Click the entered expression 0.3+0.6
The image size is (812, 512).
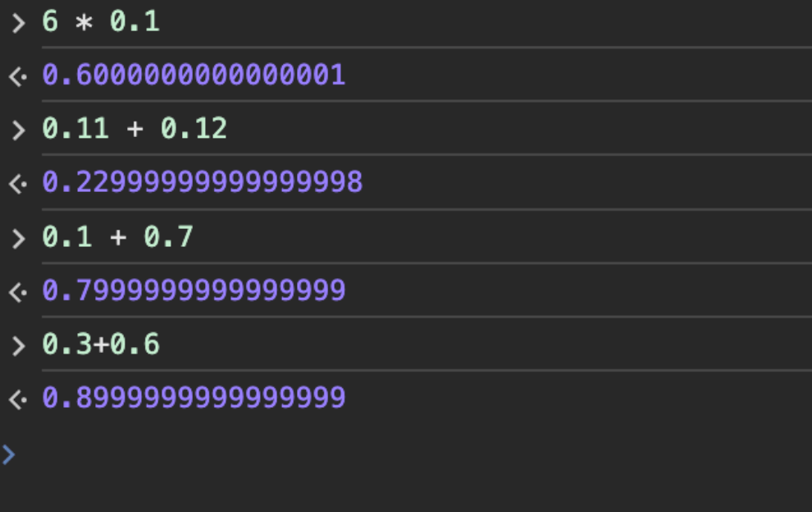click(x=100, y=345)
